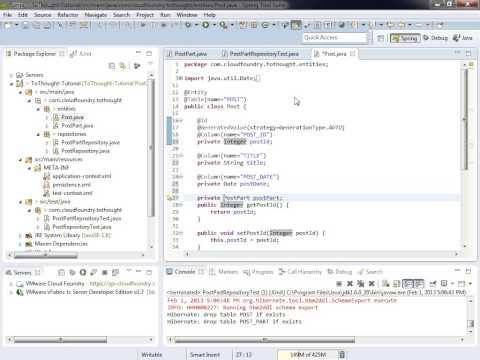Screen dimensions: 480x360
Task: Click the quick fix bulb on line 27
Action: [x=169, y=198]
